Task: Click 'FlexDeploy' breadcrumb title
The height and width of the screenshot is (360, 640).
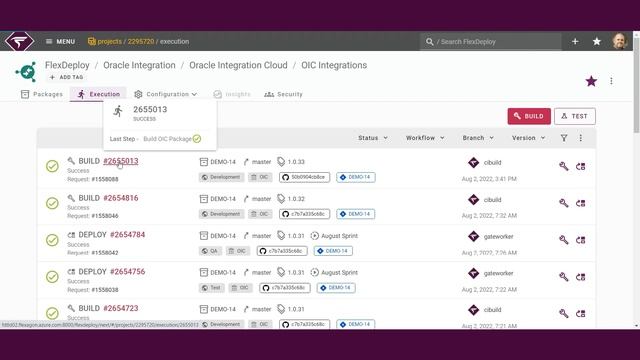Action: pos(67,65)
